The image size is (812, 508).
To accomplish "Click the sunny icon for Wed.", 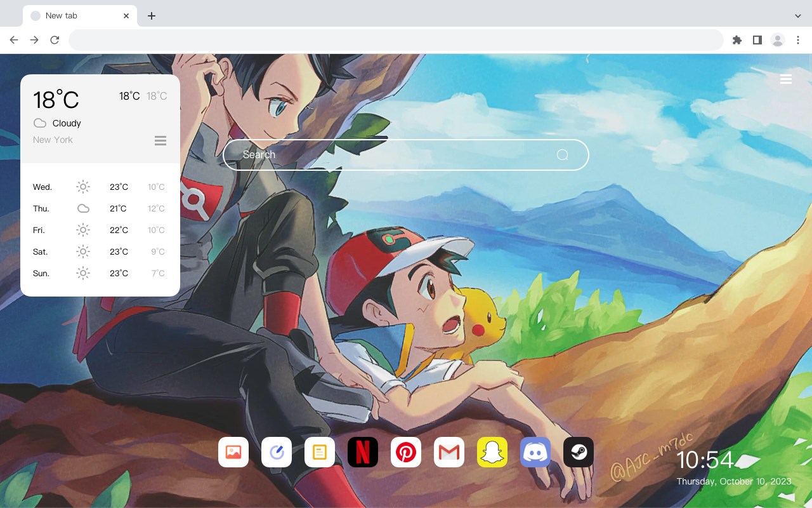I will [83, 187].
